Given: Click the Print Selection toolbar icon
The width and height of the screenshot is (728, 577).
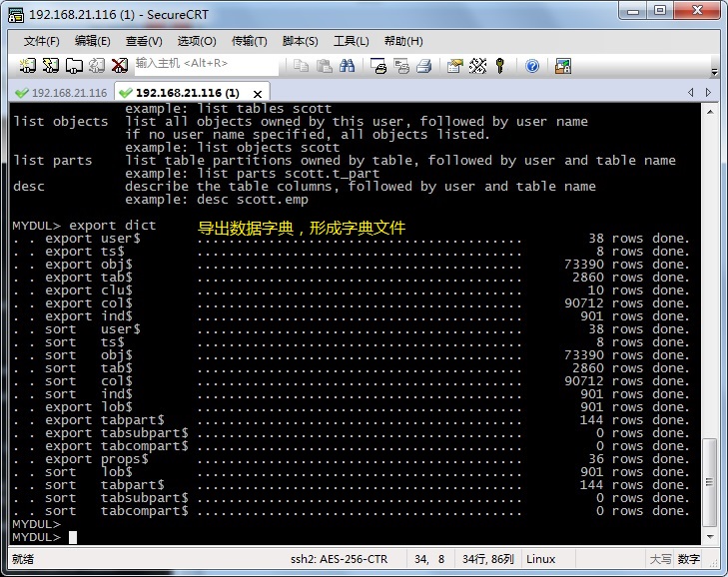Looking at the screenshot, I should (x=401, y=66).
